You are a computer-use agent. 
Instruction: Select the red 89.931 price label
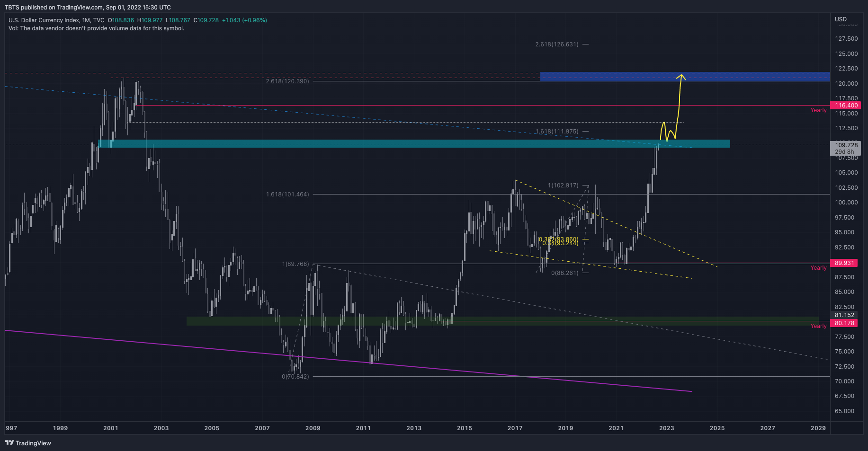844,263
